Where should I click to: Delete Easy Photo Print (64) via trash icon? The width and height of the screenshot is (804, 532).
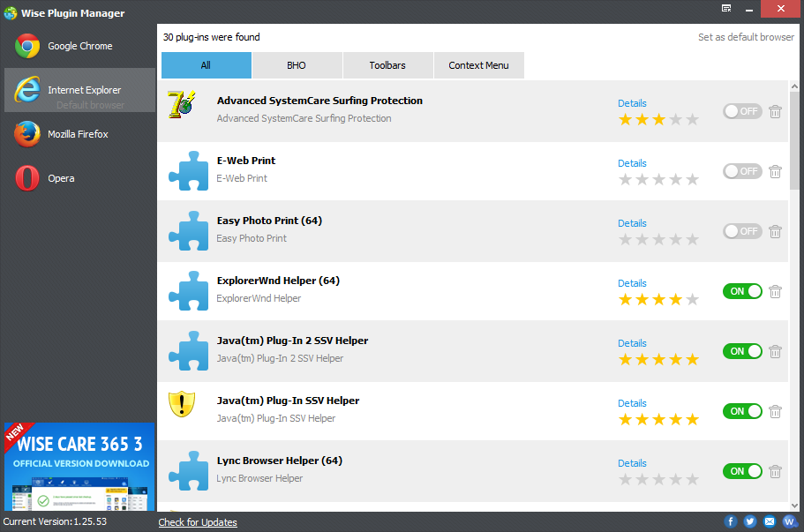[x=775, y=231]
